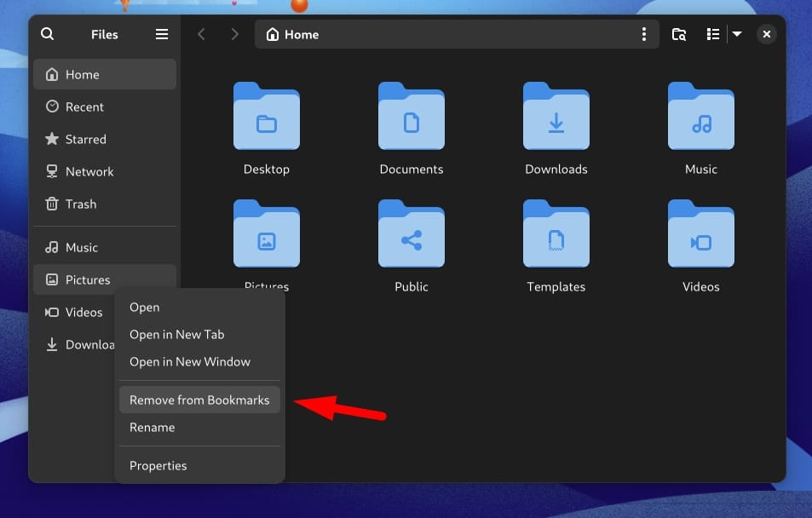This screenshot has height=518, width=812.
Task: Open Properties from the context menu
Action: click(x=158, y=465)
